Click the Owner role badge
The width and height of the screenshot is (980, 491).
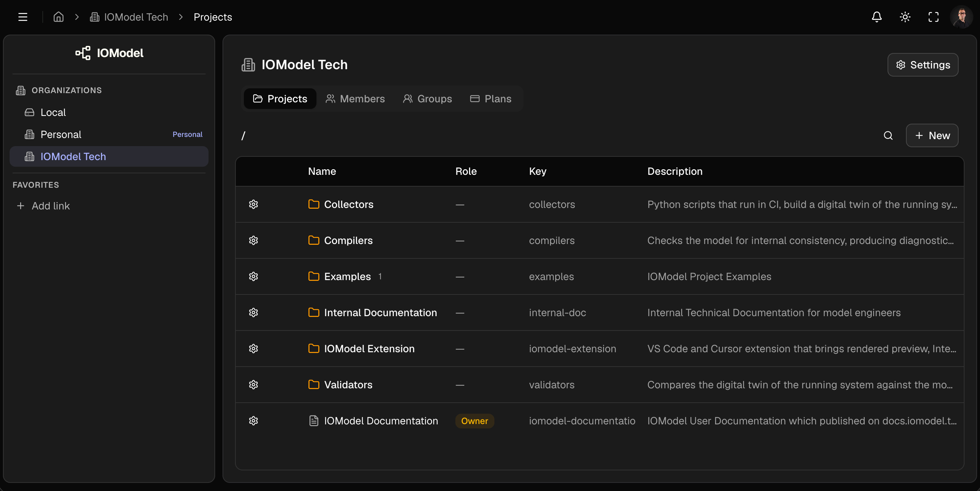pyautogui.click(x=475, y=421)
